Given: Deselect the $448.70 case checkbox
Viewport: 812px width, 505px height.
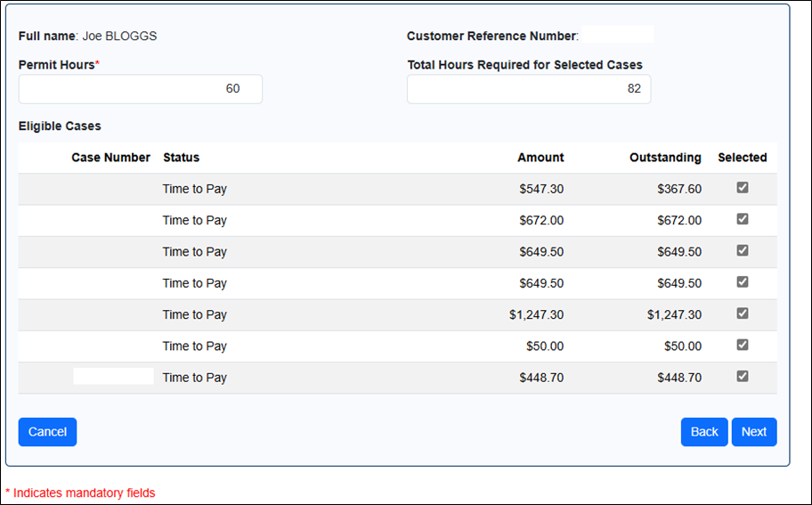Looking at the screenshot, I should point(743,377).
